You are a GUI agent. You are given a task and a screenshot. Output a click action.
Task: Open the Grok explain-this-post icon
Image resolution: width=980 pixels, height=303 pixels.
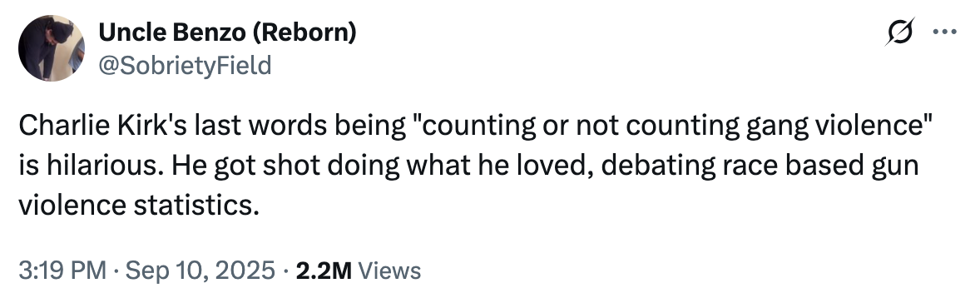[x=900, y=32]
